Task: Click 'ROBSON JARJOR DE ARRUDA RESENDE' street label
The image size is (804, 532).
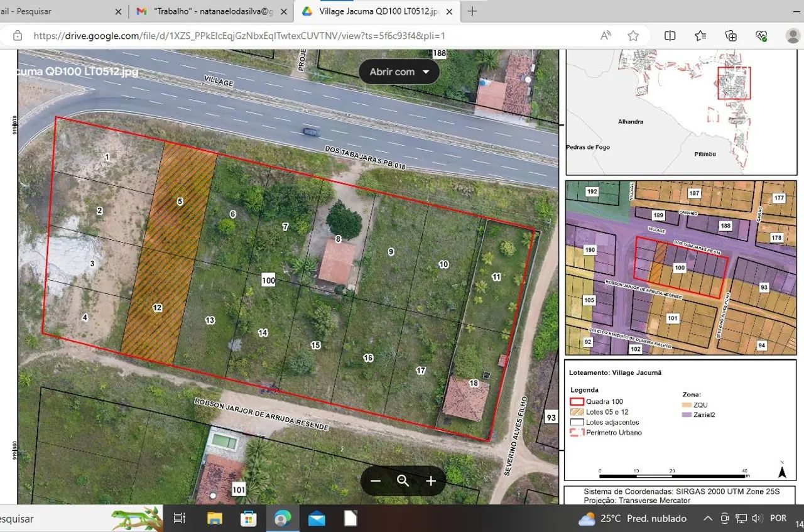Action: [x=261, y=415]
